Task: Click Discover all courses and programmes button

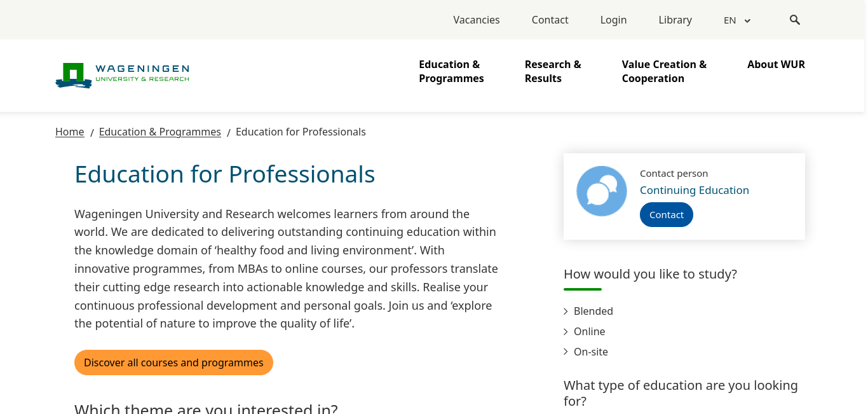Action: click(x=173, y=362)
